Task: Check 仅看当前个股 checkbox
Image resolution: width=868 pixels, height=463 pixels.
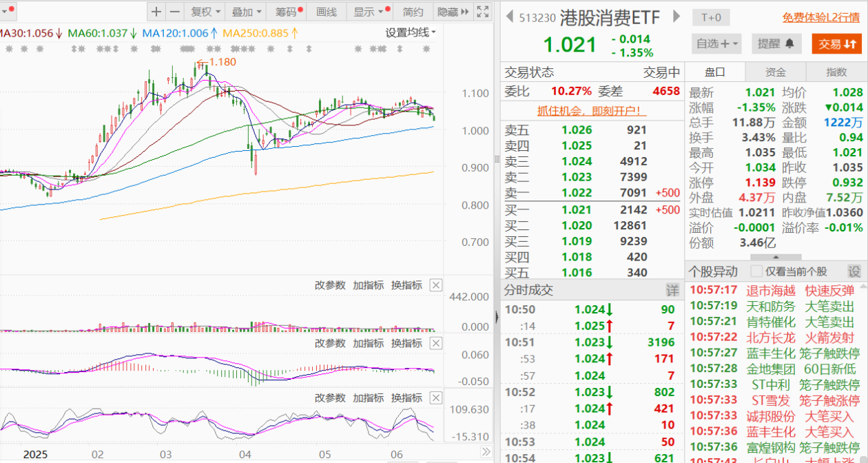Action: tap(756, 271)
